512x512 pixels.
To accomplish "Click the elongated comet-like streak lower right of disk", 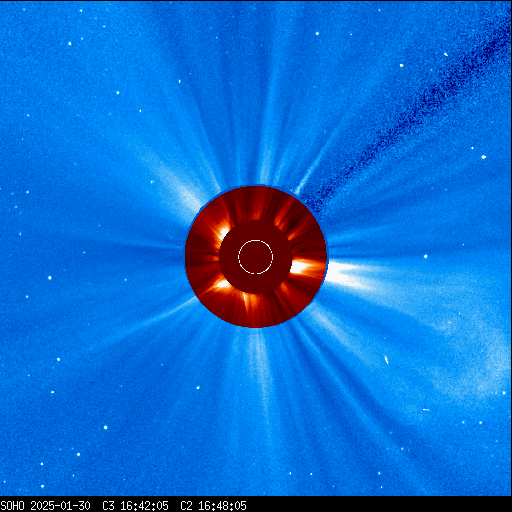I will tap(386, 360).
